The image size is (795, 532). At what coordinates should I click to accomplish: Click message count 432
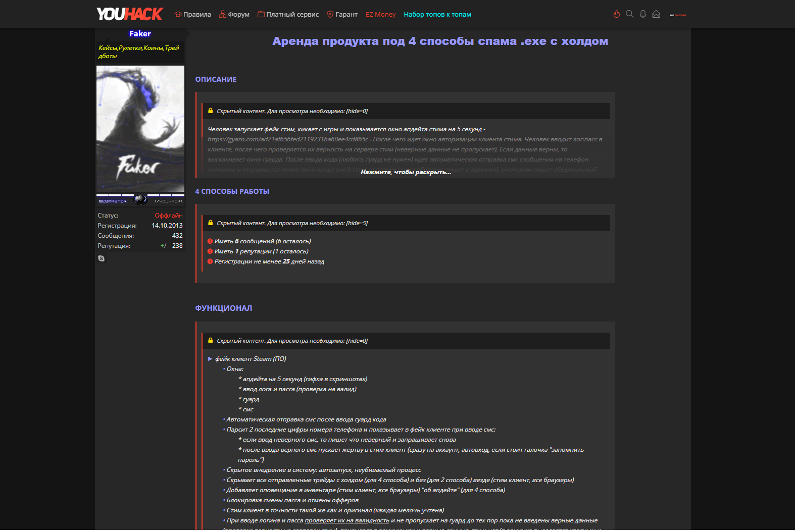click(x=177, y=236)
